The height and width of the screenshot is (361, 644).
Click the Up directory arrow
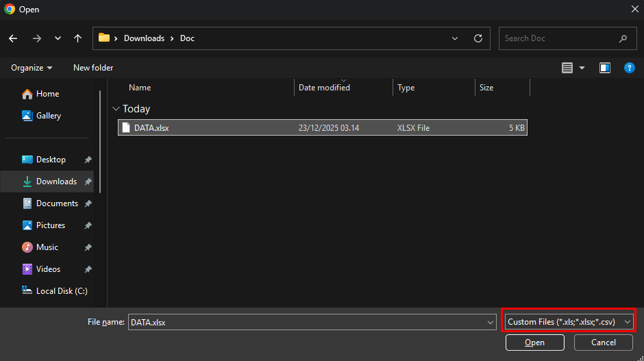[x=78, y=38]
